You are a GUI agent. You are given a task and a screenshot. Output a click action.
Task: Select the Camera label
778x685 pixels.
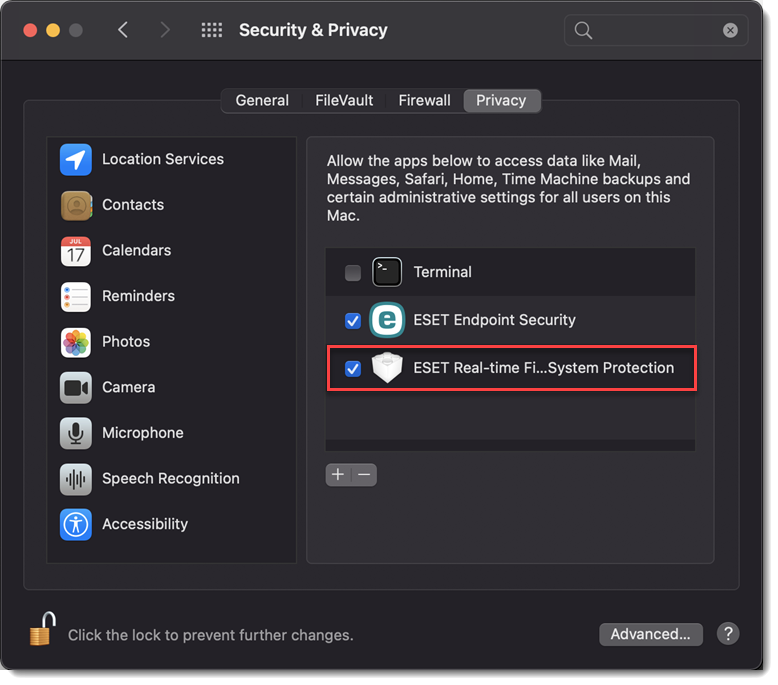point(129,387)
